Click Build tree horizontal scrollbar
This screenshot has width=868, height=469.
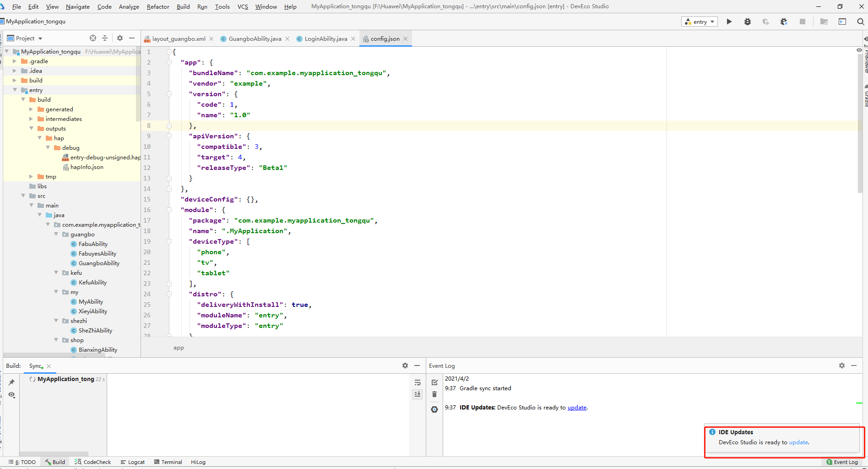click(54, 454)
